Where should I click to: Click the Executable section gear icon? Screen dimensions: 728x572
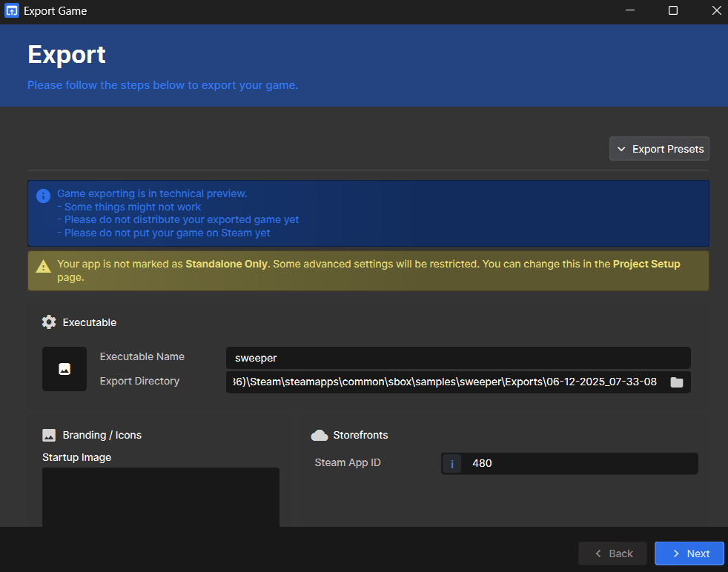(x=49, y=322)
